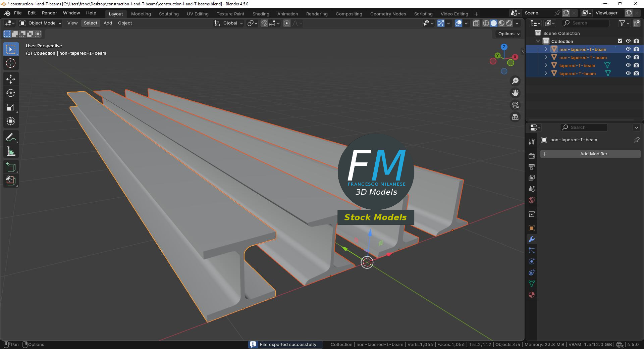644x349 pixels.
Task: Toggle the camera view icon
Action: pos(515,105)
